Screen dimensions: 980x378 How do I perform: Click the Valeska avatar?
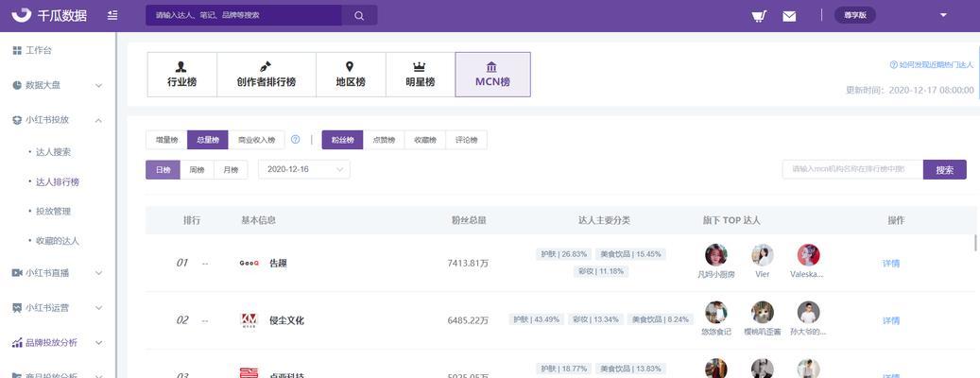(x=808, y=255)
